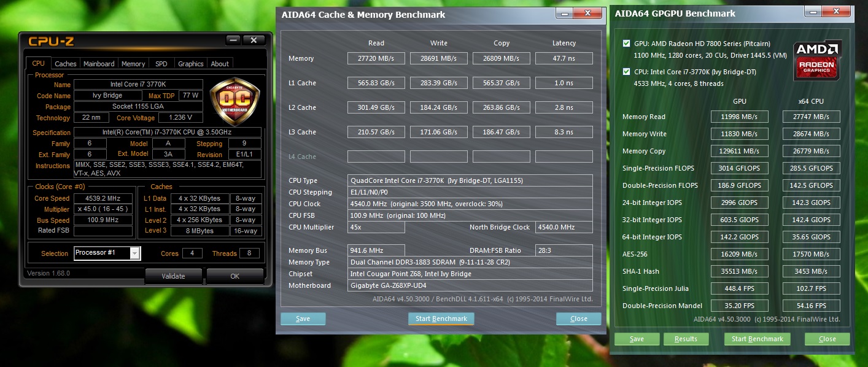Image resolution: width=868 pixels, height=367 pixels.
Task: Click the Memory Write value 28691 MB/s
Action: [x=438, y=58]
